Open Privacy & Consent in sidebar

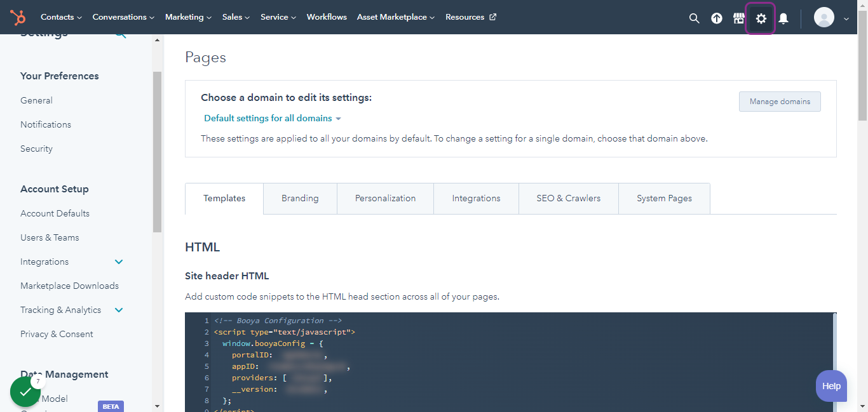pyautogui.click(x=57, y=334)
